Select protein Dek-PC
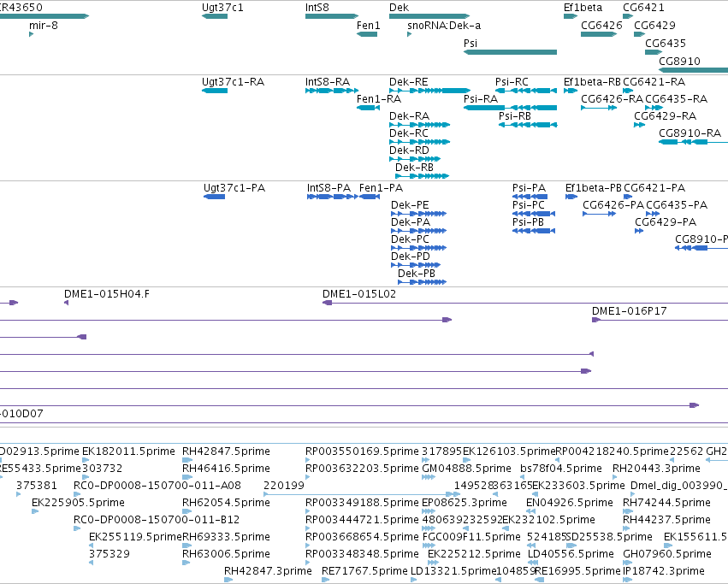The height and width of the screenshot is (584, 728). pyautogui.click(x=410, y=239)
